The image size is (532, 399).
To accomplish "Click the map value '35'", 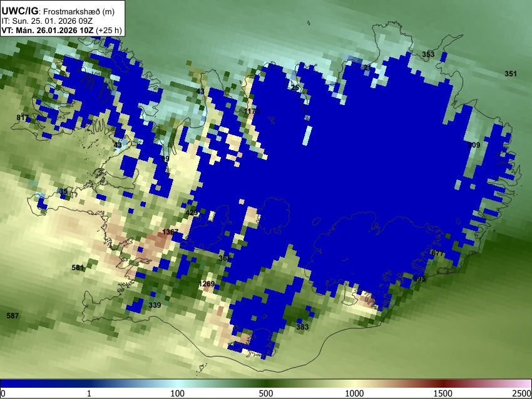I will (x=63, y=191).
